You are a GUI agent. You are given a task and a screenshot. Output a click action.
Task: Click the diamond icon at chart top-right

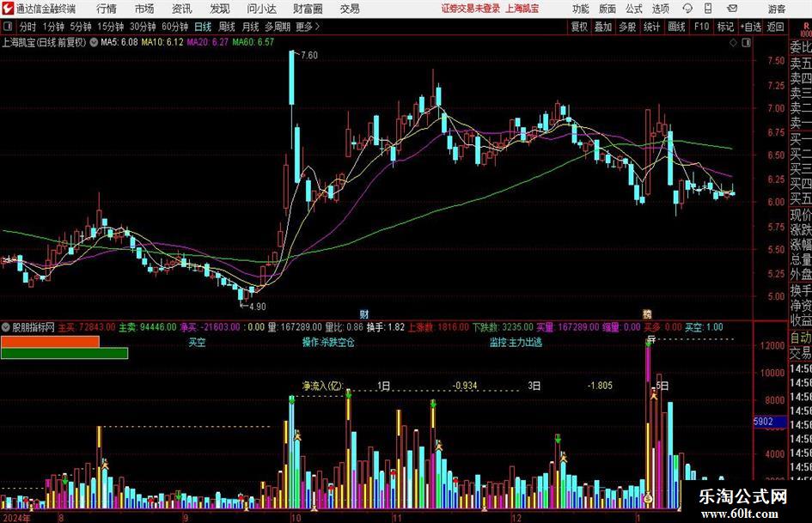tap(733, 42)
